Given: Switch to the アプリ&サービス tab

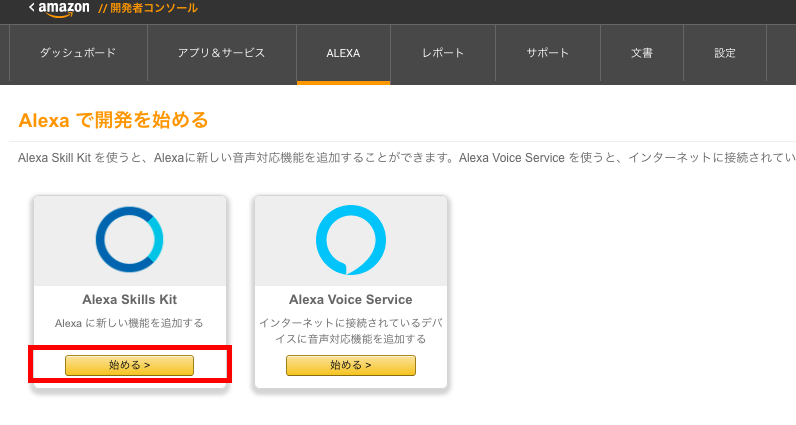Looking at the screenshot, I should (222, 53).
